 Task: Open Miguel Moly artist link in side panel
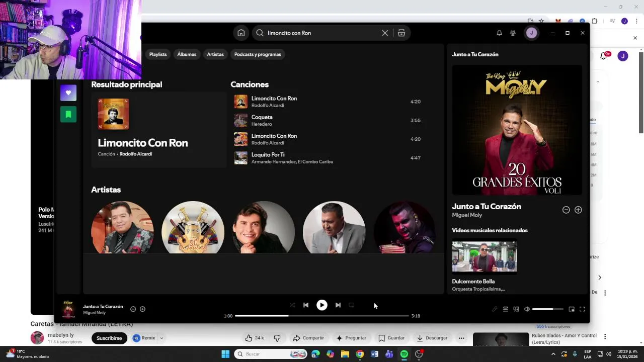click(x=467, y=215)
